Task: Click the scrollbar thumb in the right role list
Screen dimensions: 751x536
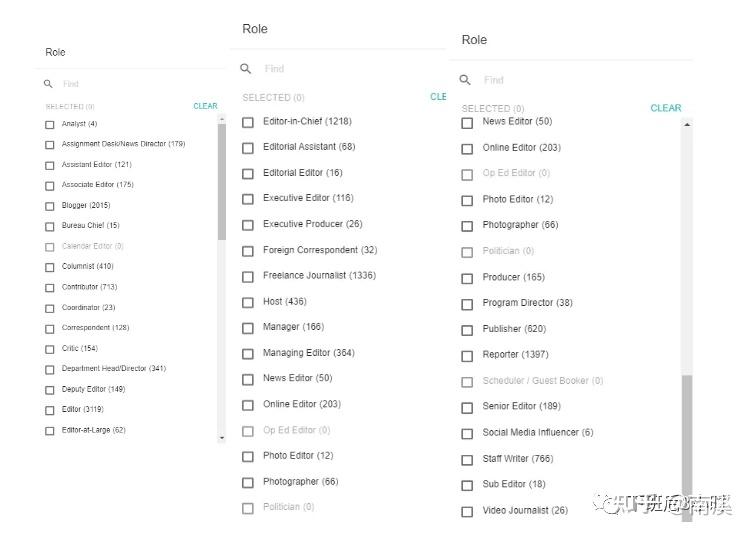Action: pyautogui.click(x=687, y=440)
